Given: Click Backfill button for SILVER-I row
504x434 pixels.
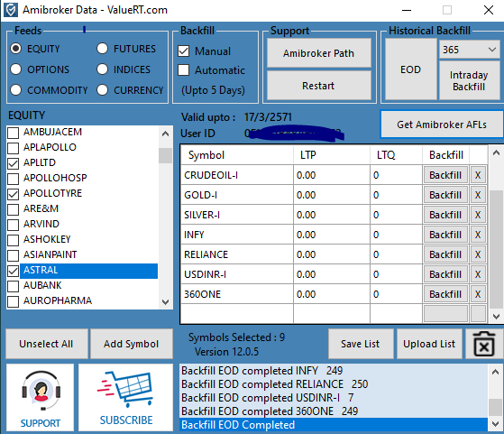Looking at the screenshot, I should pyautogui.click(x=445, y=215).
